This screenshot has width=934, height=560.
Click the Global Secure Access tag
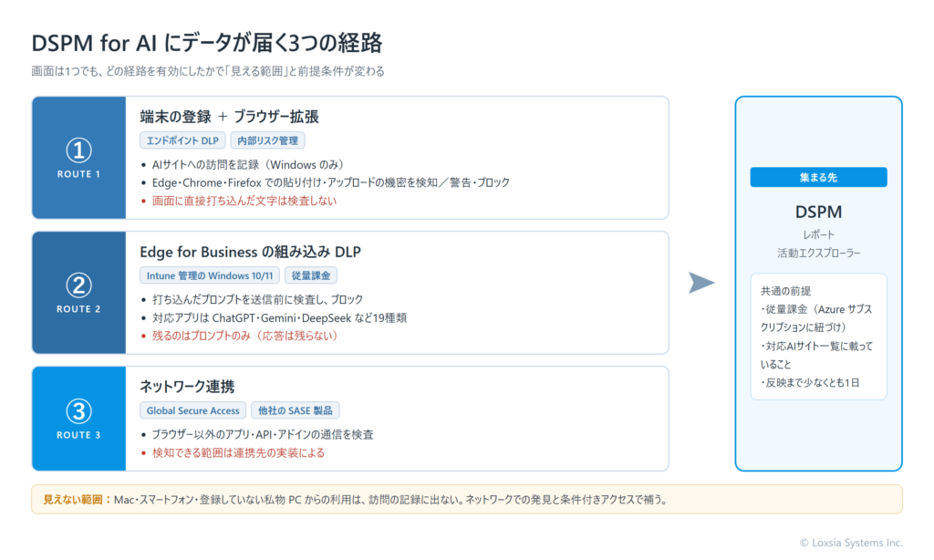point(193,410)
